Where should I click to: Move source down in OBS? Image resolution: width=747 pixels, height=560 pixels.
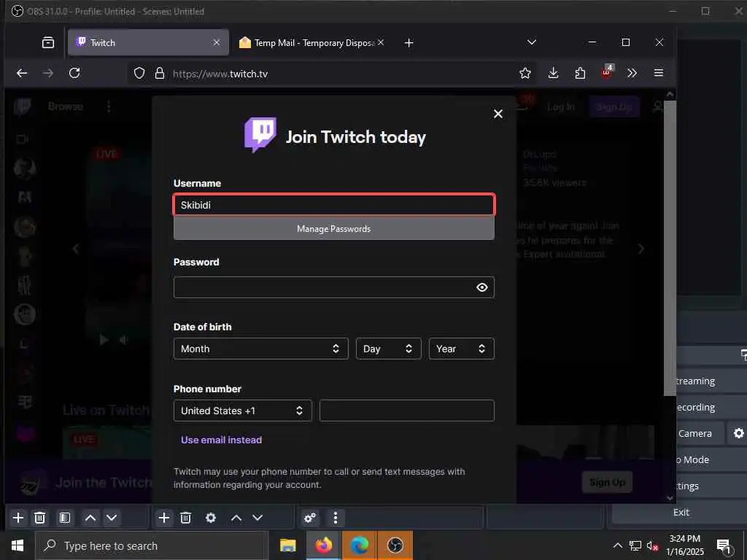click(258, 518)
